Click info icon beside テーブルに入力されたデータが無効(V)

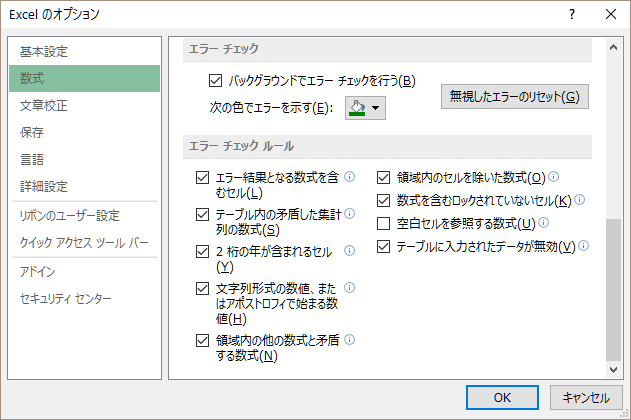tap(584, 245)
